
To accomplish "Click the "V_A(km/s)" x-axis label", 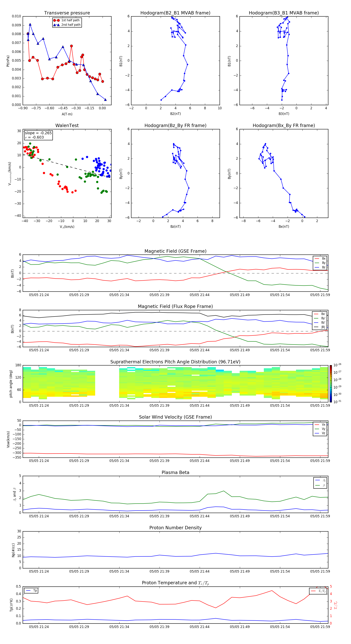I will [67, 227].
